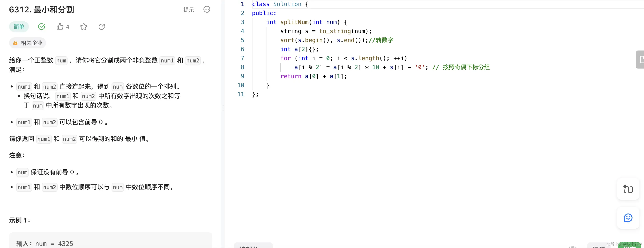This screenshot has width=644, height=248.
Task: Click the floating layout switch icon
Action: click(628, 189)
